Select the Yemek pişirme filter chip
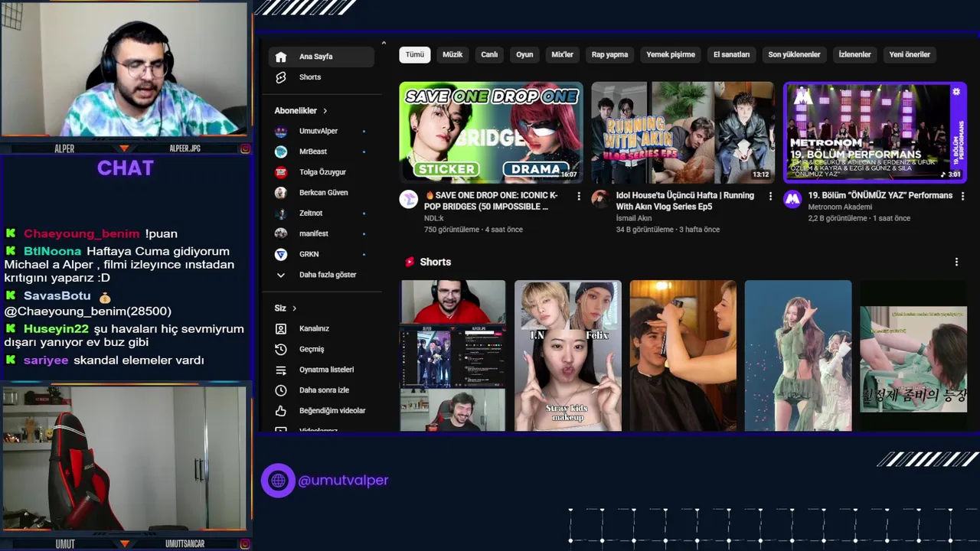 tap(671, 54)
